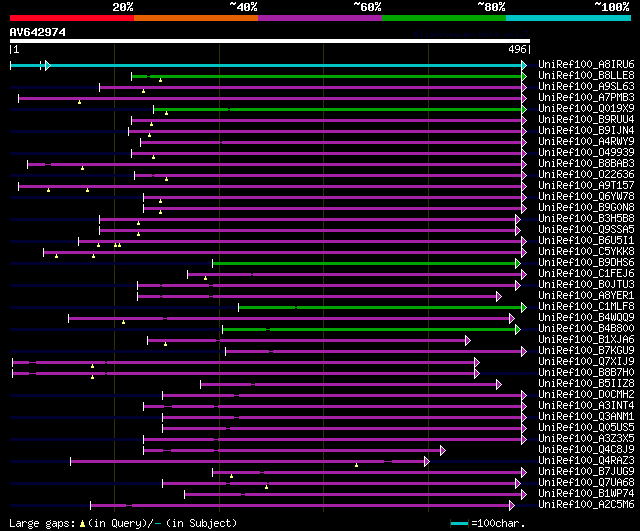The height and width of the screenshot is (531, 640).
Task: Click the UniRef100_A3Z3X5 label
Action: pyautogui.click(x=586, y=439)
